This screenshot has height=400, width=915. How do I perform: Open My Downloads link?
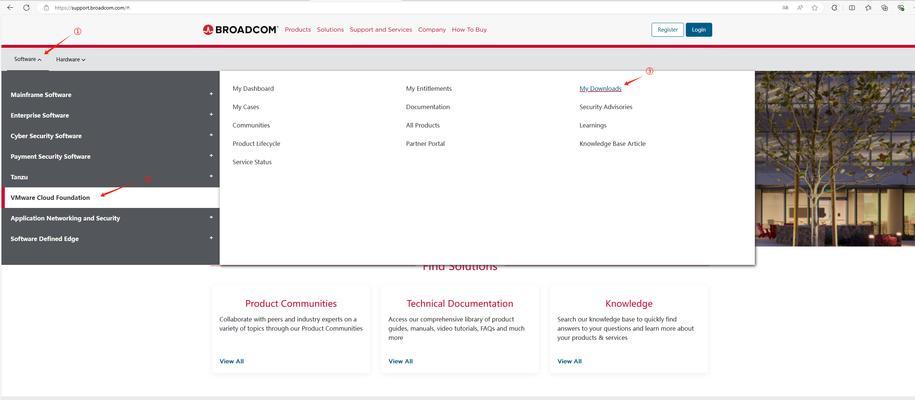click(x=600, y=89)
